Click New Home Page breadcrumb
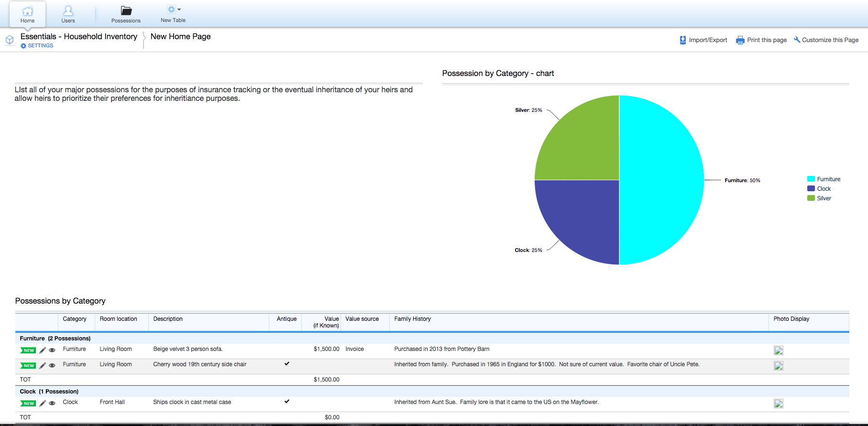This screenshot has width=868, height=426. [180, 36]
